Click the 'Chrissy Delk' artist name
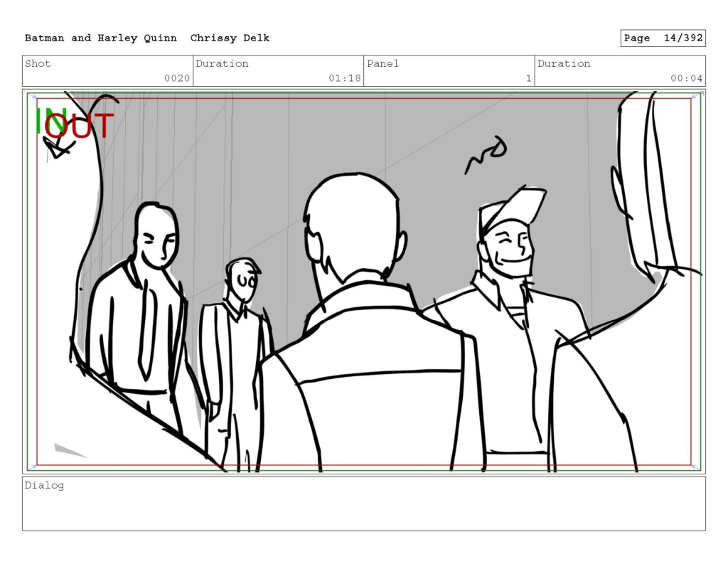Image resolution: width=728 pixels, height=564 pixels. (230, 38)
